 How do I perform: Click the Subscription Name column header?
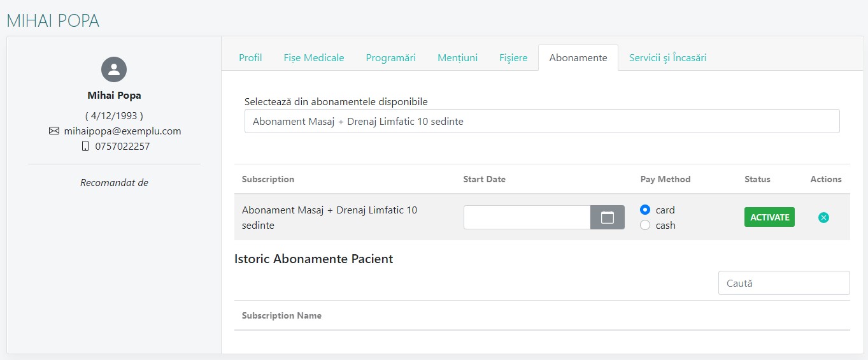(281, 315)
